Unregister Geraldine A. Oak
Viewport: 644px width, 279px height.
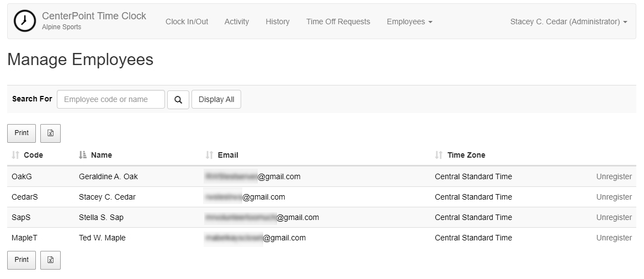[x=614, y=177]
